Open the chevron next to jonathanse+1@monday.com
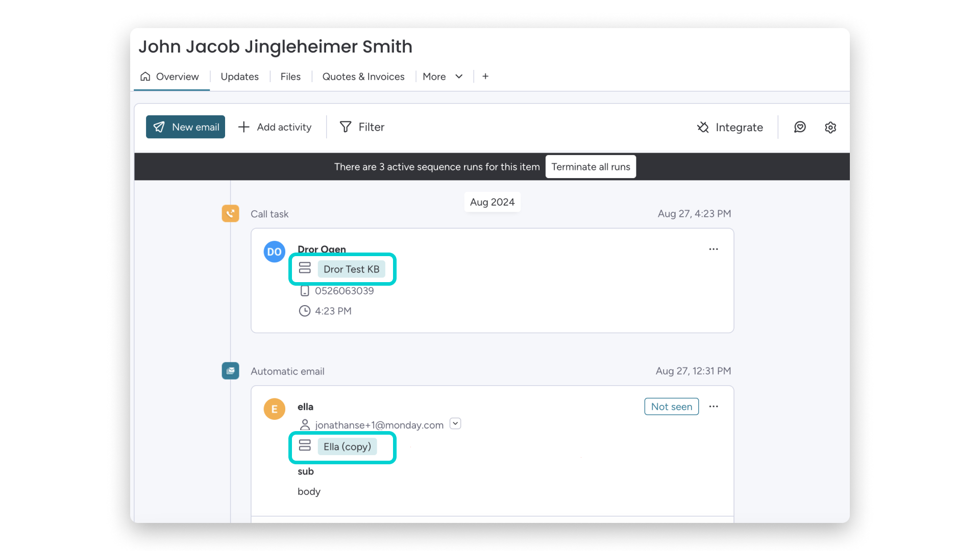The image size is (980, 551). [x=455, y=423]
